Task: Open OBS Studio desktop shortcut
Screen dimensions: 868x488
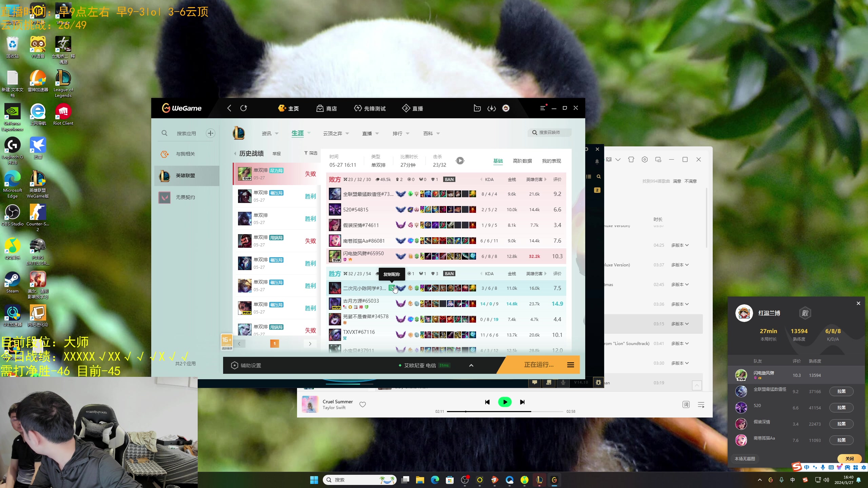Action: click(13, 216)
